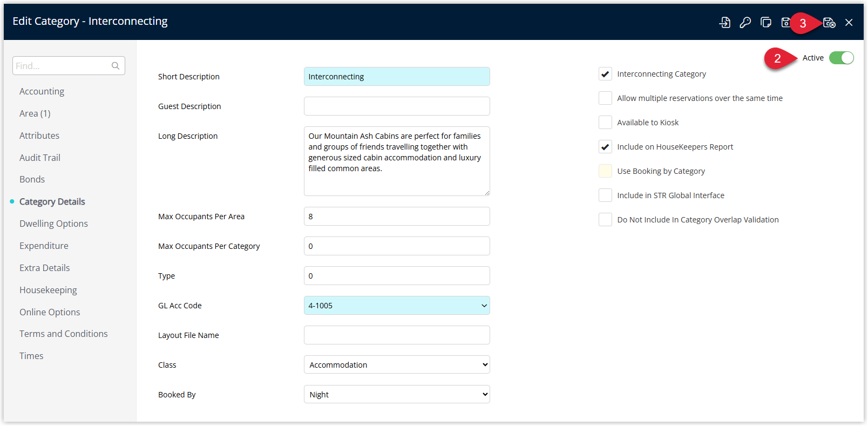Click the magnifier icon in Find box
The width and height of the screenshot is (868, 426).
coord(116,66)
